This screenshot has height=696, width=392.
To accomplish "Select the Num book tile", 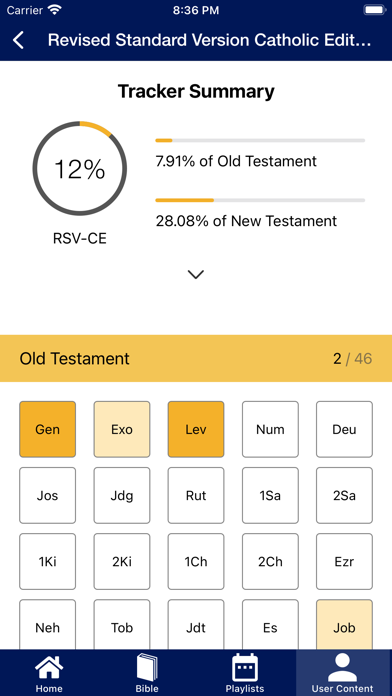I will (270, 429).
